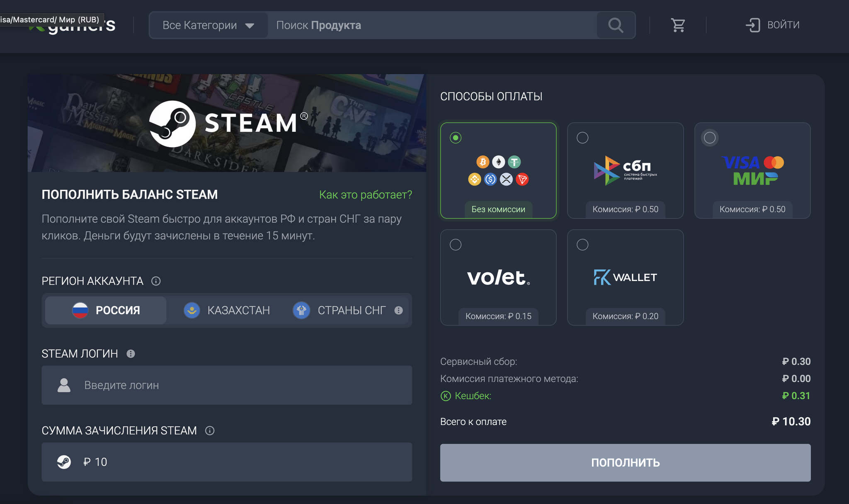Click the info icon after Страны СНГ
This screenshot has height=504, width=849.
point(398,310)
